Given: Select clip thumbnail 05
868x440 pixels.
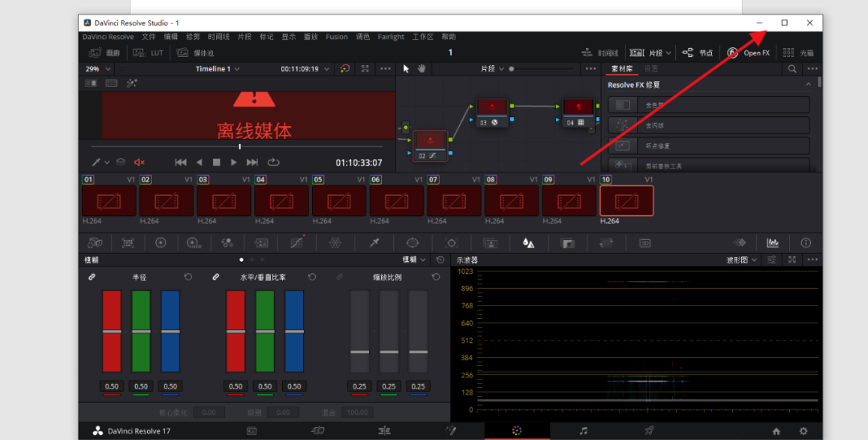Looking at the screenshot, I should click(x=339, y=201).
